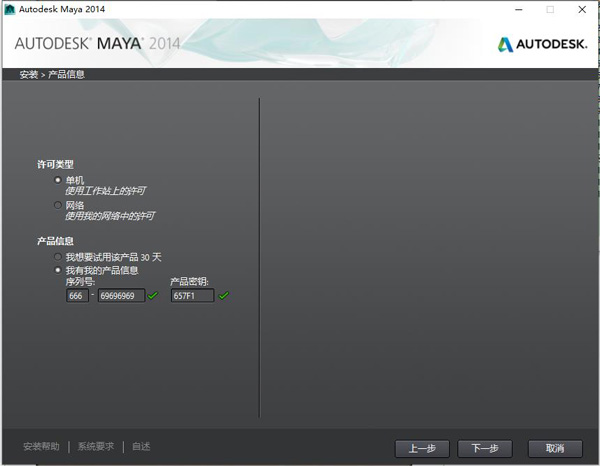Minimize the Autodesk Maya 2014 installer window
The height and width of the screenshot is (466, 600).
[519, 10]
